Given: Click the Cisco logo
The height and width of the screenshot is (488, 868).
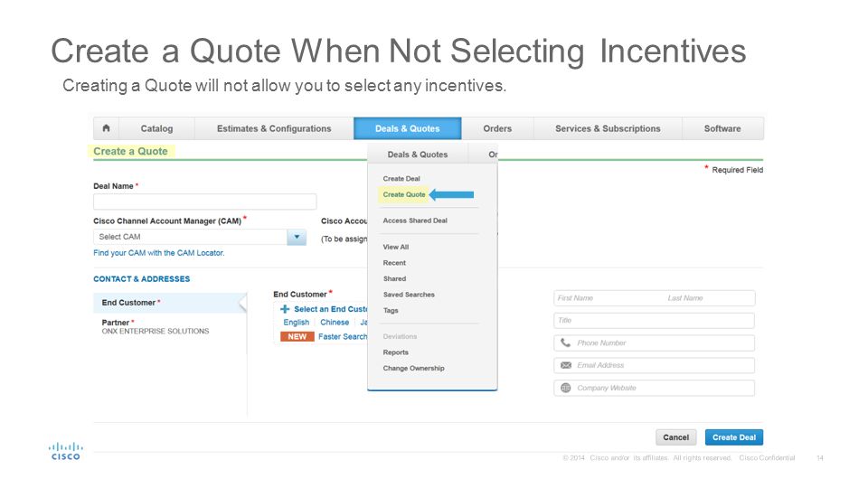Looking at the screenshot, I should 66,451.
